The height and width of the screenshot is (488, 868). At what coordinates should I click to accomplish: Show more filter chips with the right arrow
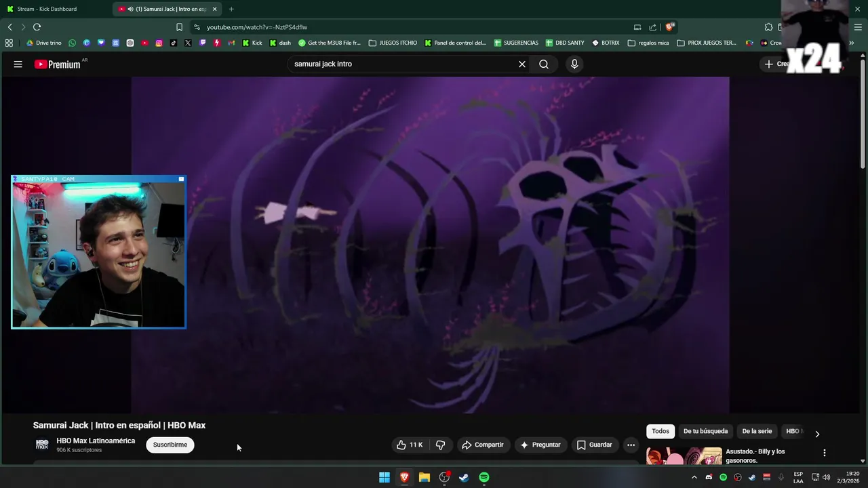click(x=817, y=434)
